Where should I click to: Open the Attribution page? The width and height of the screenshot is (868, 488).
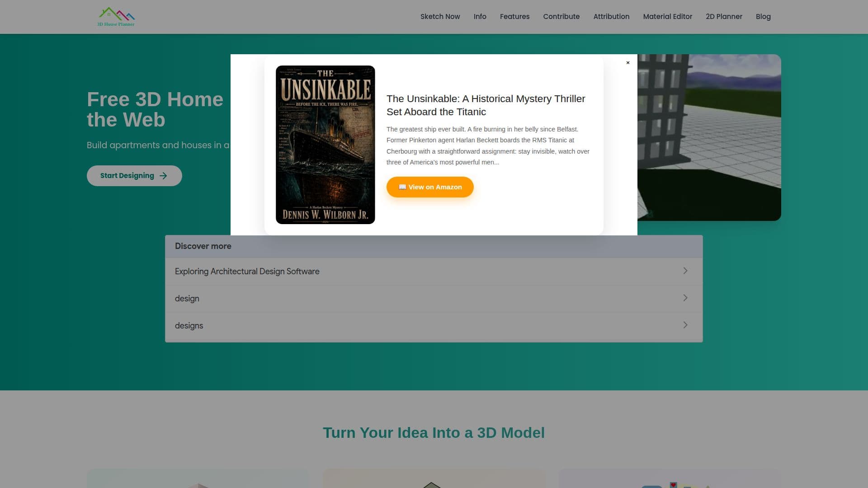(611, 17)
